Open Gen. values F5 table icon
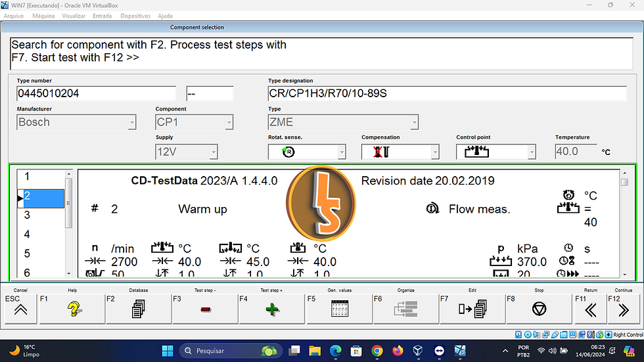This screenshot has height=362, width=644. 340,309
